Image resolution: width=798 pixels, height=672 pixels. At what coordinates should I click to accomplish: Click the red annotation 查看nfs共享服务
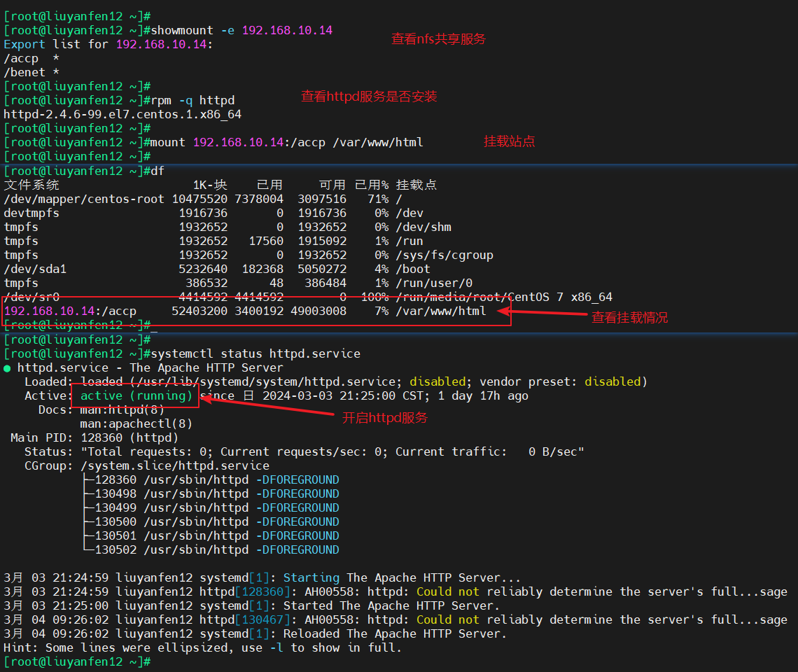(x=438, y=39)
